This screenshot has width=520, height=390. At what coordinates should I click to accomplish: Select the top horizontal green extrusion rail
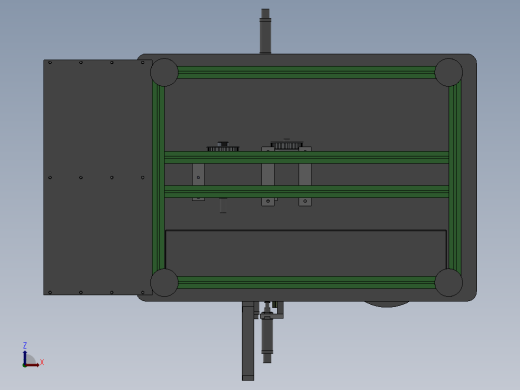[x=306, y=72]
